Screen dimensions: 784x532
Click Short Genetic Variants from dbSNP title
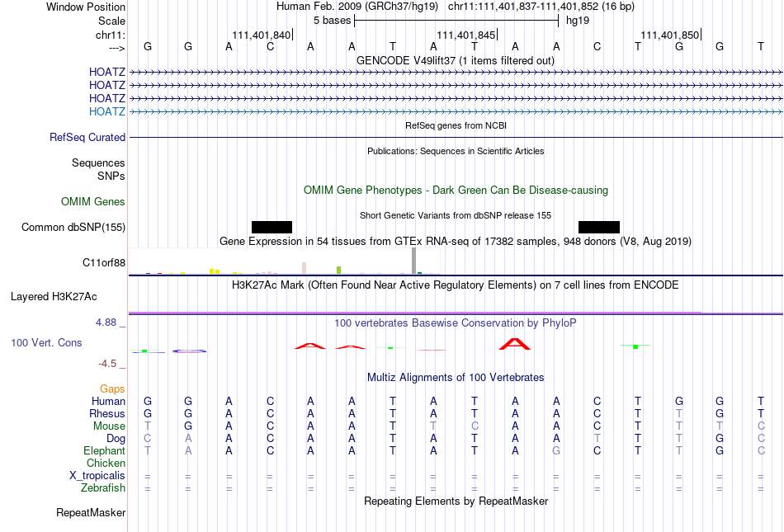[x=456, y=215]
